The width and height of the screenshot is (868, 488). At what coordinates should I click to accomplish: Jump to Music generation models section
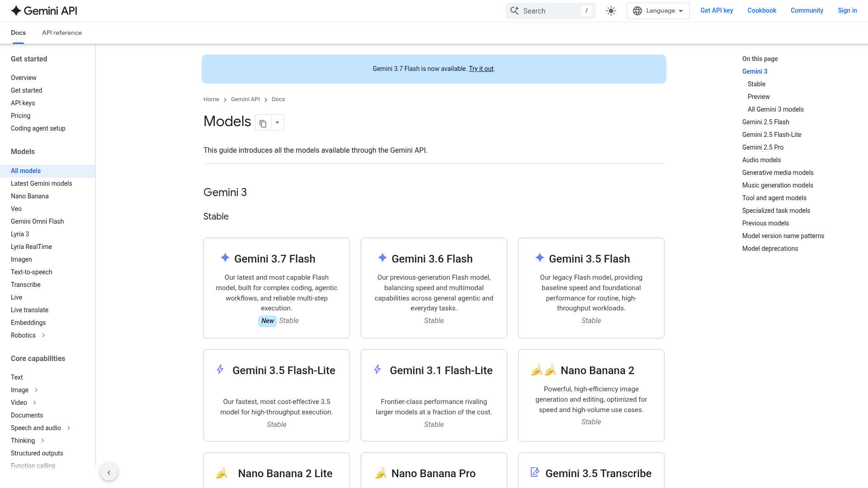coord(778,185)
